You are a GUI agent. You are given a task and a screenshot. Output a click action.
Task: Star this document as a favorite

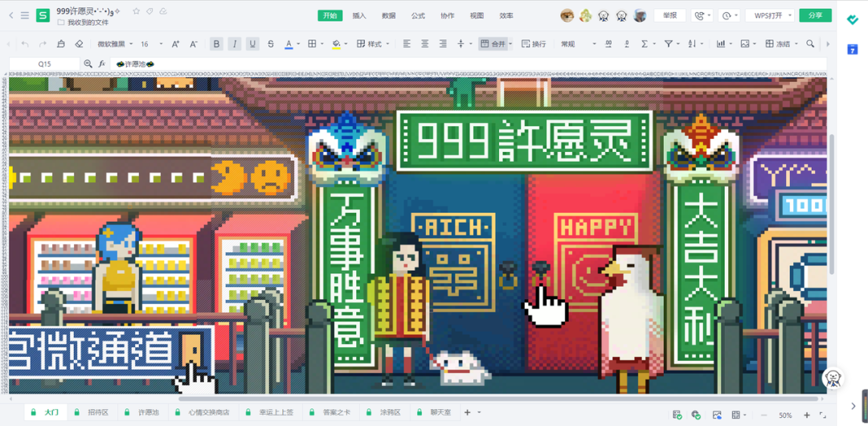(x=136, y=11)
